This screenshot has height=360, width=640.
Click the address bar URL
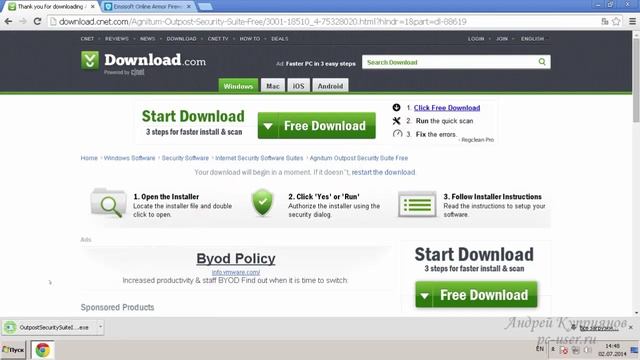[263, 21]
